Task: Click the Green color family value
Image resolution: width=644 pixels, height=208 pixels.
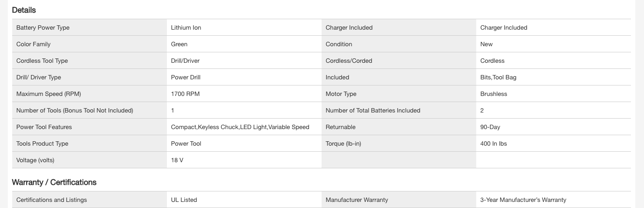Action: (179, 44)
